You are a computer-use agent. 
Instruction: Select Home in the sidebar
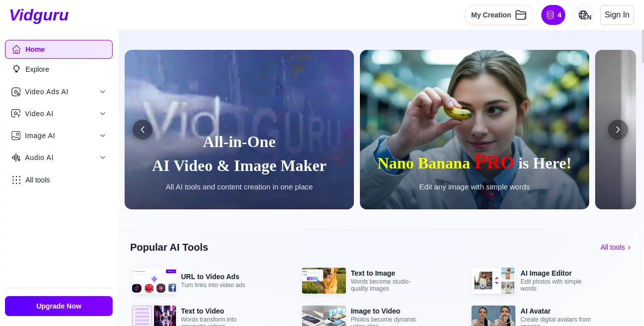[x=35, y=49]
